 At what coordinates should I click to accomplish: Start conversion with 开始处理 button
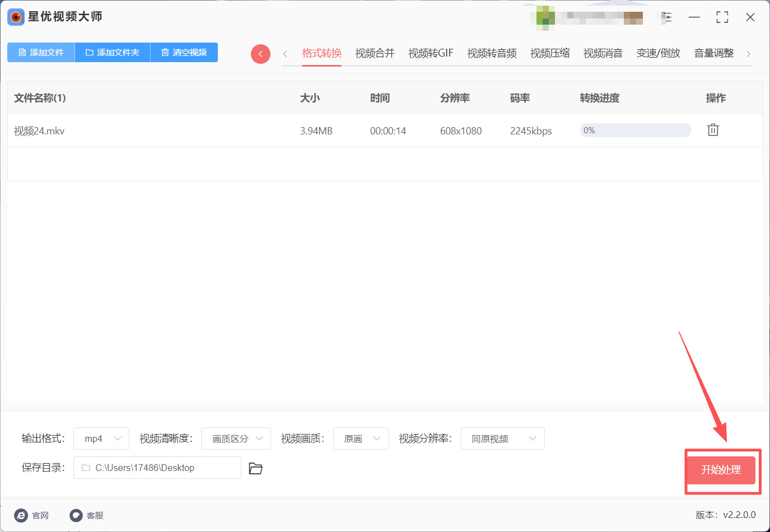pyautogui.click(x=721, y=470)
